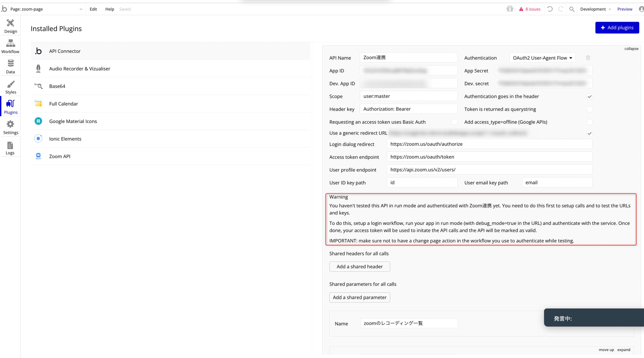Click the gift icon in top bar
The image size is (644, 358).
510,9
